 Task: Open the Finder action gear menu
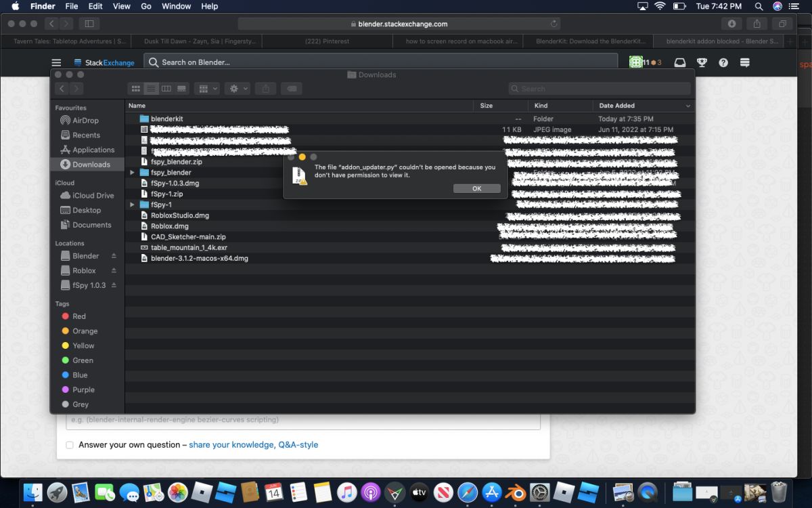(238, 89)
